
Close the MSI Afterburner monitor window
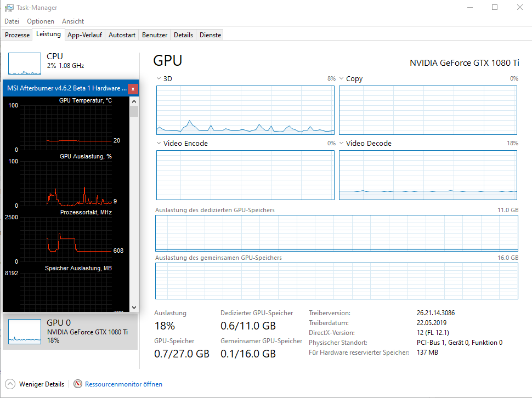coord(133,89)
